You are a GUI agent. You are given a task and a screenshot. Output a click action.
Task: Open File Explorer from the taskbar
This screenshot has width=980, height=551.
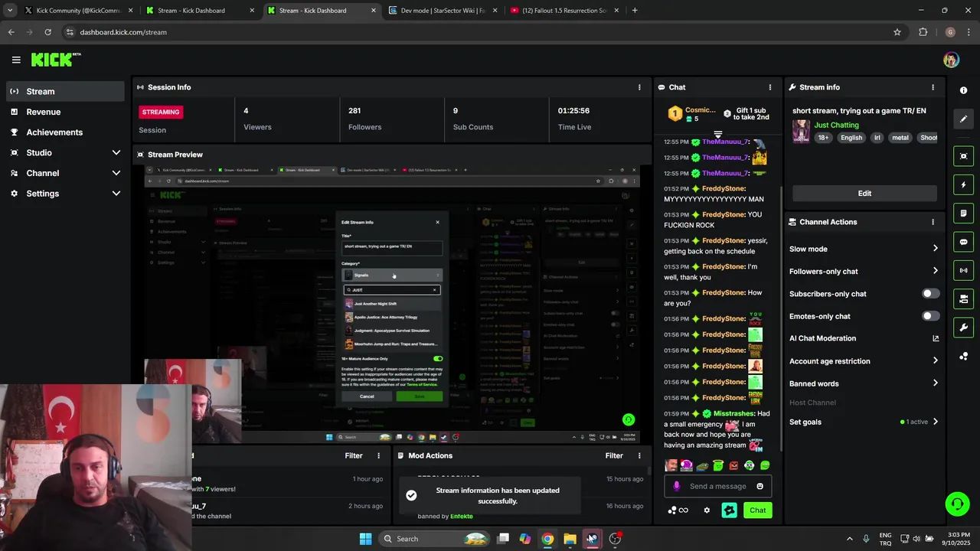570,539
